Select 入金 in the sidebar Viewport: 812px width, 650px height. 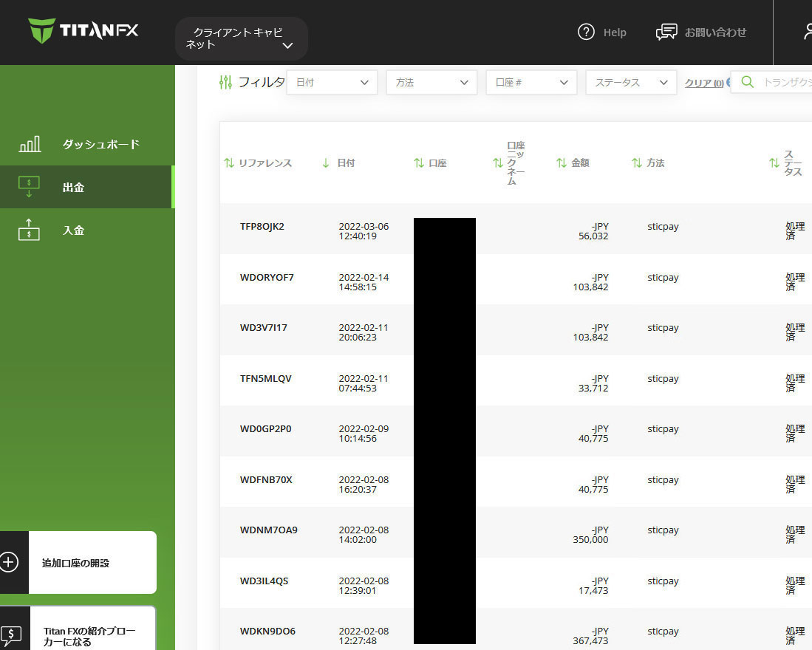coord(73,230)
